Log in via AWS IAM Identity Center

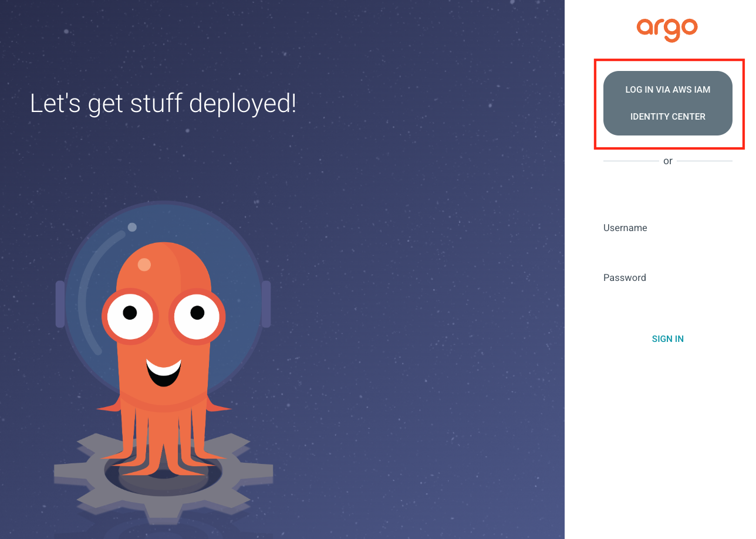667,103
